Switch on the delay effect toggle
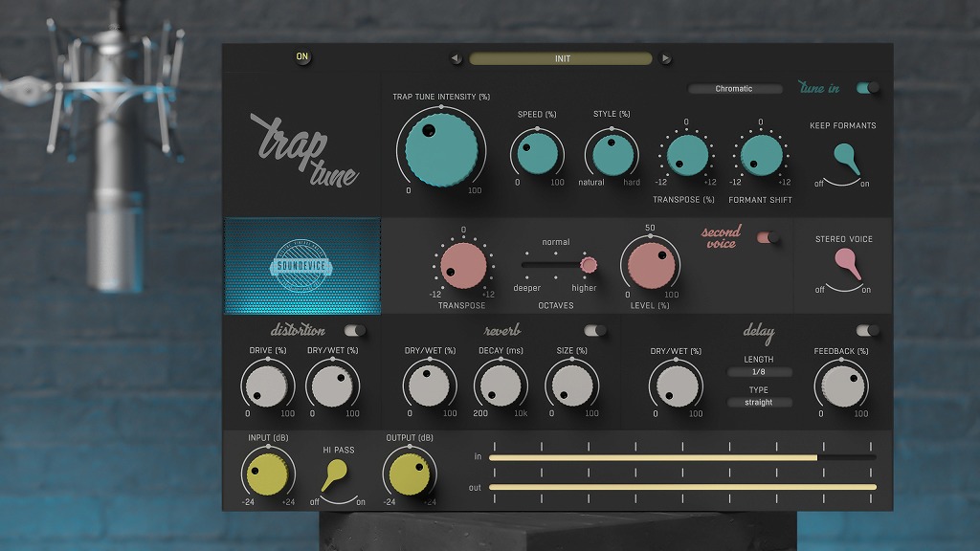 pyautogui.click(x=867, y=330)
